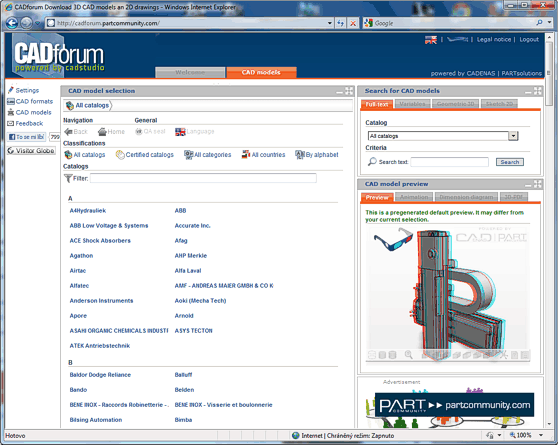Click the Facebook To se mi libi button
Image resolution: width=558 pixels, height=445 pixels.
pos(27,137)
